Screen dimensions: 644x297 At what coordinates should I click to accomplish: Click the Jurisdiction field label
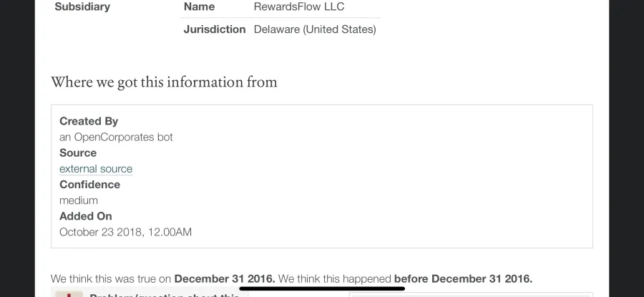[215, 29]
